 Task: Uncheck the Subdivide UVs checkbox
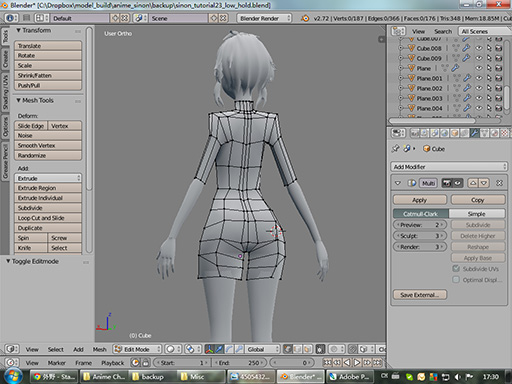coord(456,269)
